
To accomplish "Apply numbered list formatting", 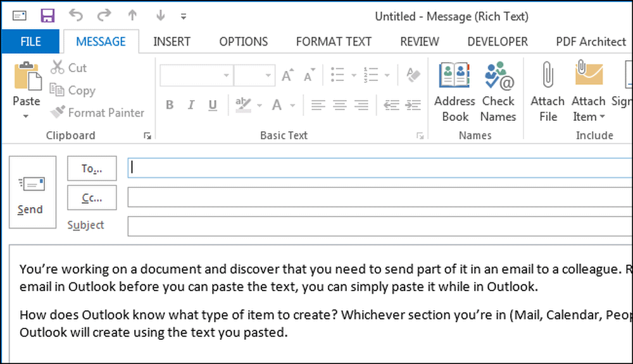I will click(370, 75).
